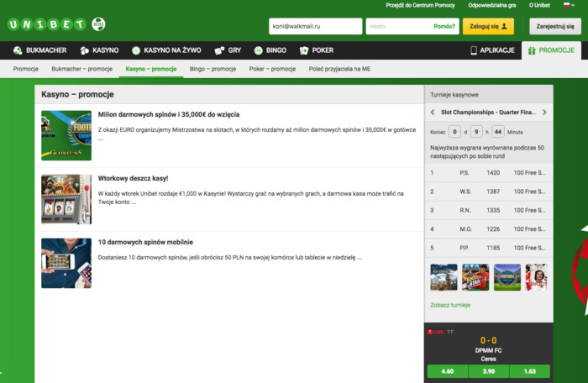Select the 4.60 odds button

pos(448,371)
